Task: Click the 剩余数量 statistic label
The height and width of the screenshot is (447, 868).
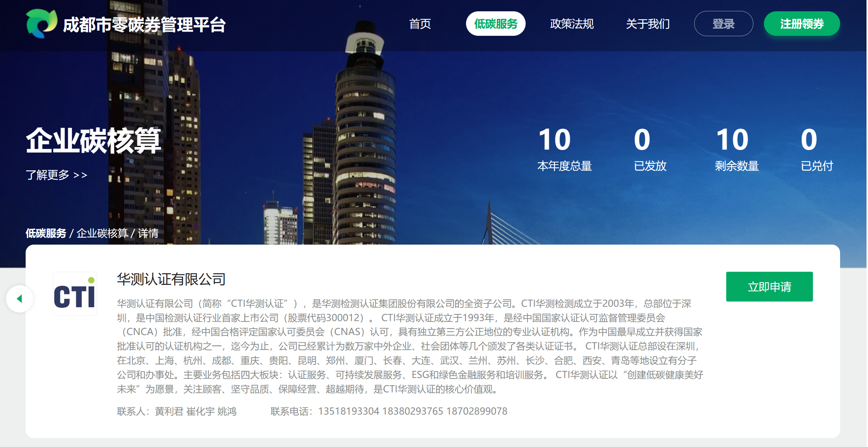Action: click(737, 166)
